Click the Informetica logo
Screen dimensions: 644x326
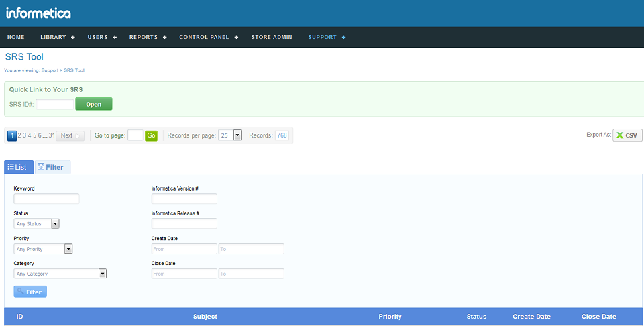pyautogui.click(x=38, y=13)
